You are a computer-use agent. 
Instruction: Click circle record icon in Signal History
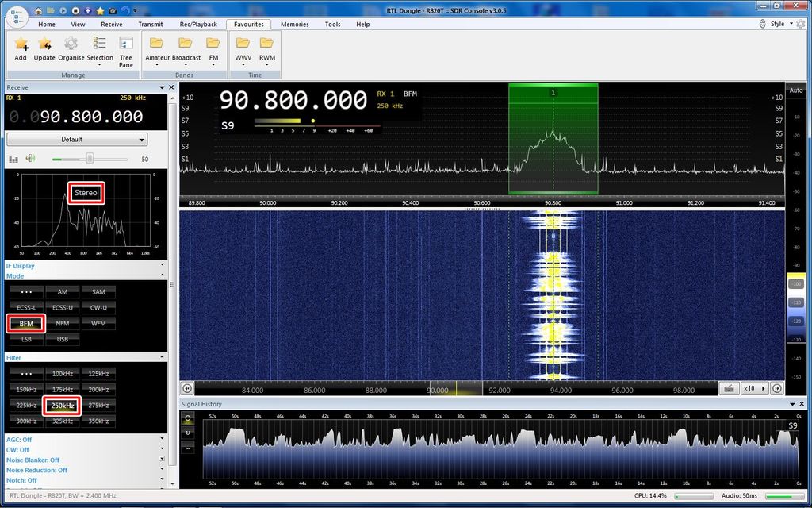[187, 418]
